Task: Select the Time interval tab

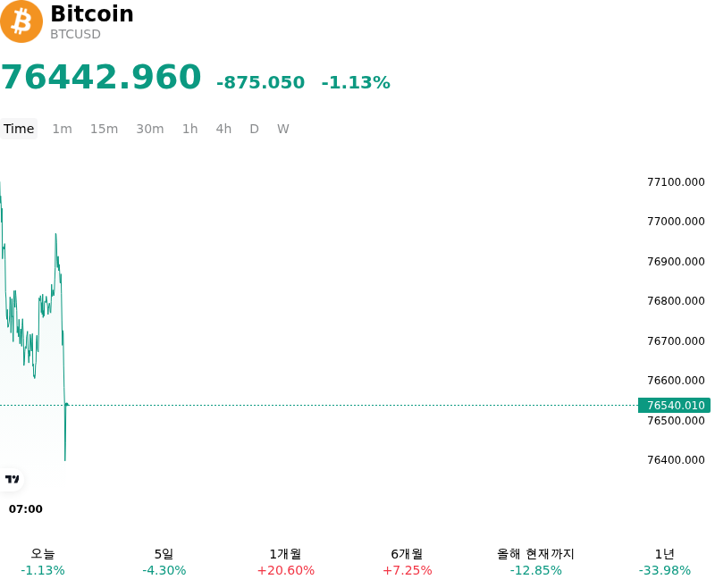Action: coord(19,129)
